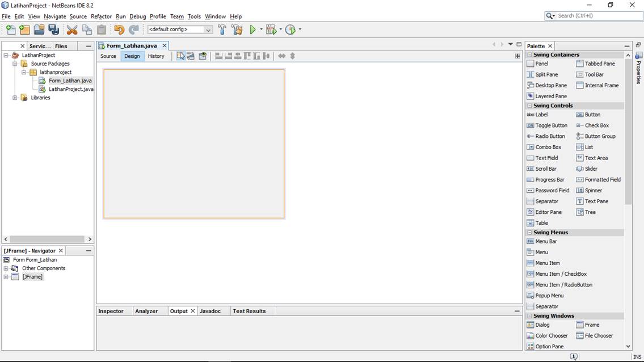Viewport: 644px width, 362px height.
Task: Select the Selection Mode tool in the designer toolbar
Action: click(x=181, y=56)
